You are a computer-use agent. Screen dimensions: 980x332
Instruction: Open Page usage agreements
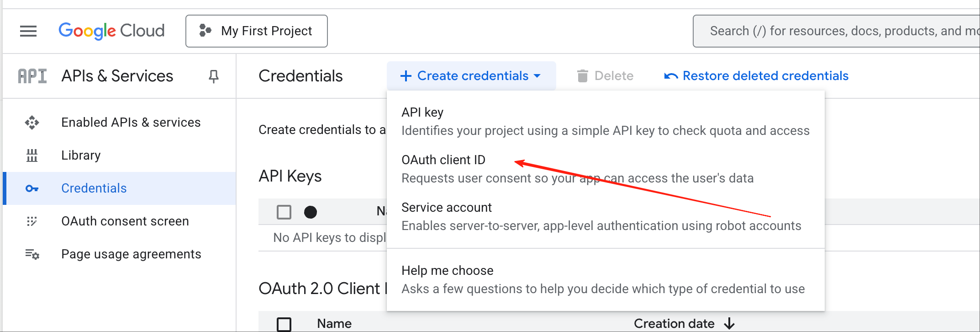[x=120, y=254]
